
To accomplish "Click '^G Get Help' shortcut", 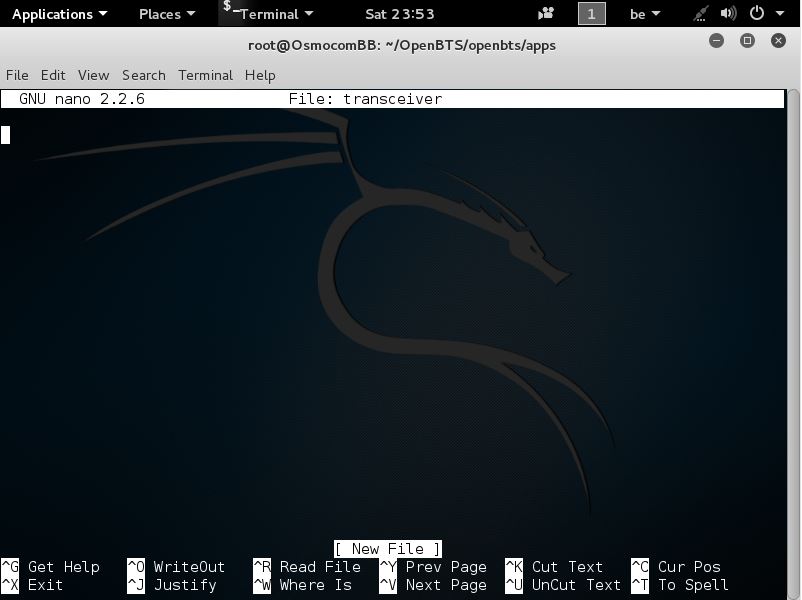I will tap(50, 567).
